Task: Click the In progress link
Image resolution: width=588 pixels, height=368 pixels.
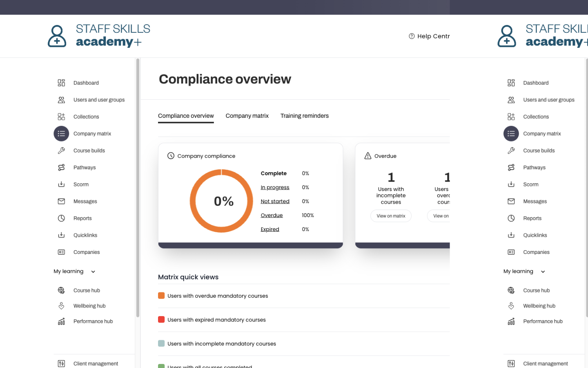Action: pyautogui.click(x=275, y=187)
